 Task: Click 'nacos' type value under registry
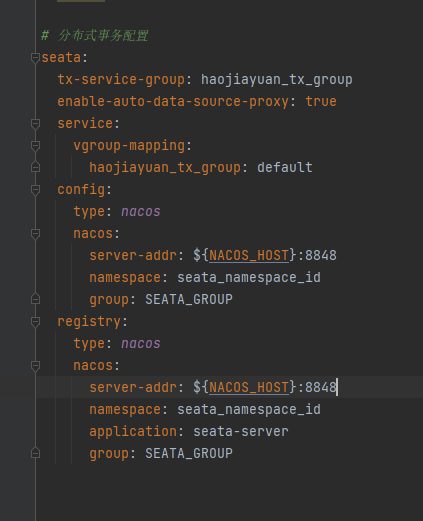pos(141,344)
